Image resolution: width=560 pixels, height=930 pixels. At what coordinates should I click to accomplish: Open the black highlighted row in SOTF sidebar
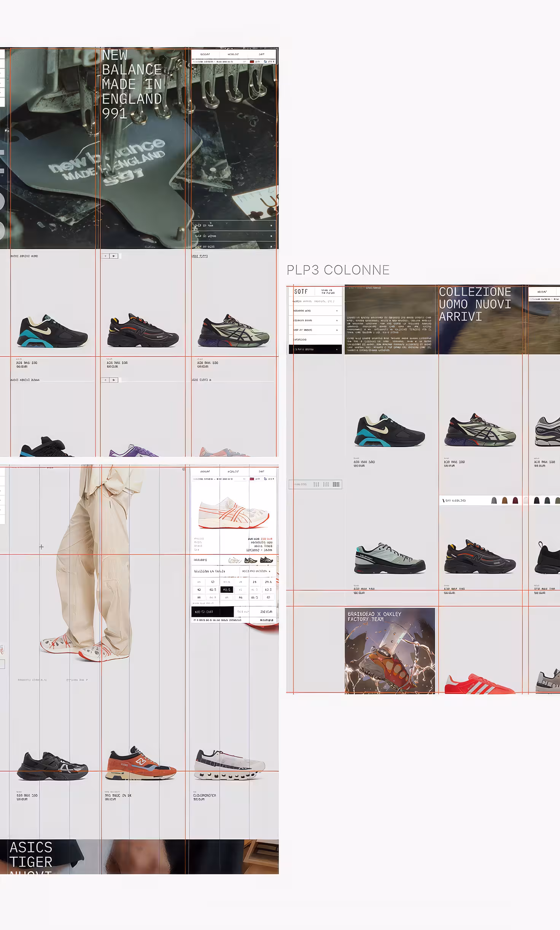pos(315,349)
